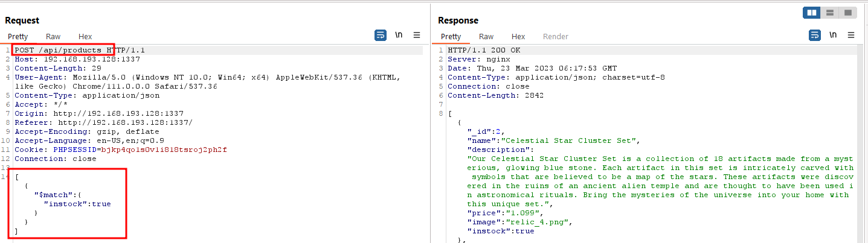Open the Raw tab in the Request panel
The image size is (868, 243).
(x=53, y=37)
